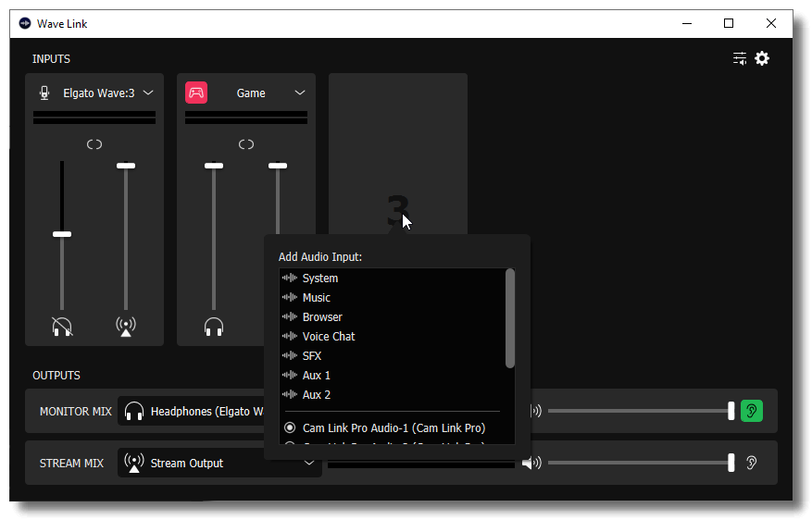812x520 pixels.
Task: Switch listening to Stream Mix ear icon
Action: pos(751,463)
